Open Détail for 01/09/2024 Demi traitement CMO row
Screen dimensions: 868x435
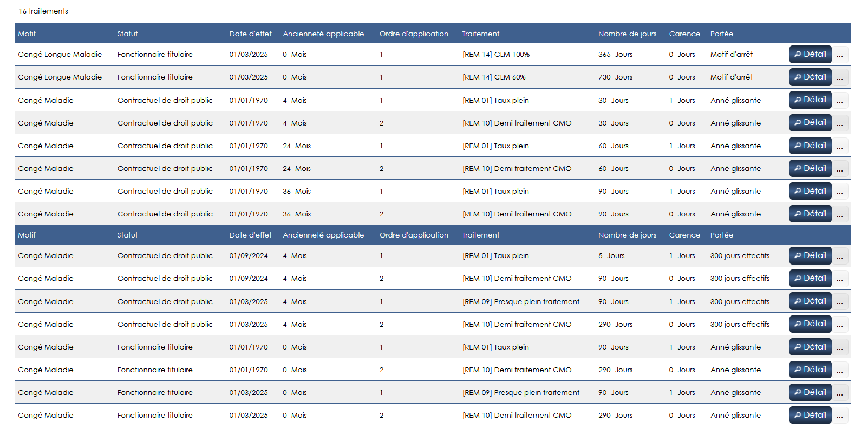(x=810, y=279)
